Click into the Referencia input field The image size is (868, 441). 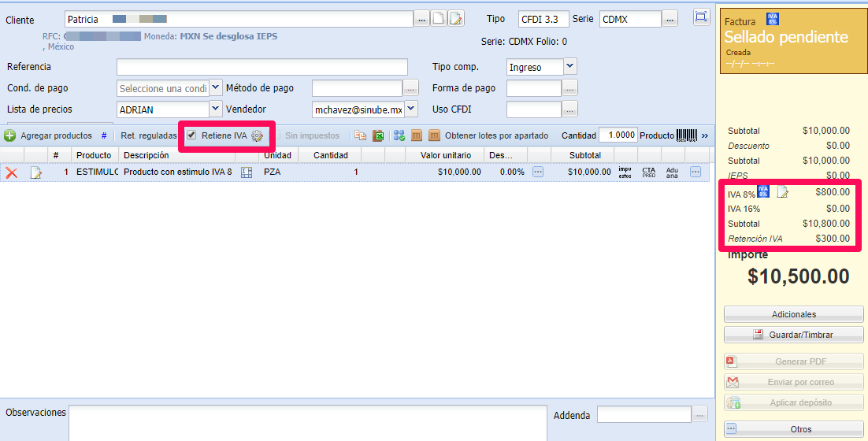tap(262, 67)
